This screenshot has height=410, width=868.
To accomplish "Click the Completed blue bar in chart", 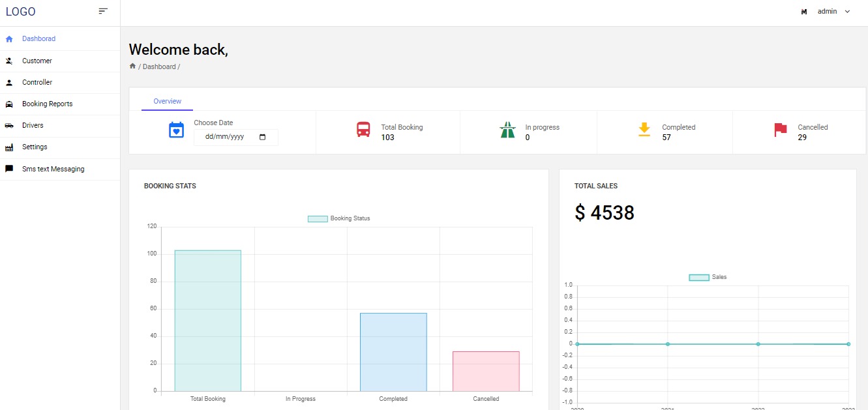I will [x=393, y=352].
